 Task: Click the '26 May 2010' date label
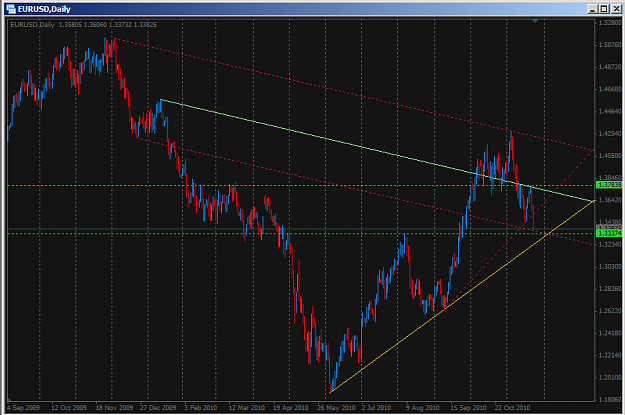click(336, 408)
